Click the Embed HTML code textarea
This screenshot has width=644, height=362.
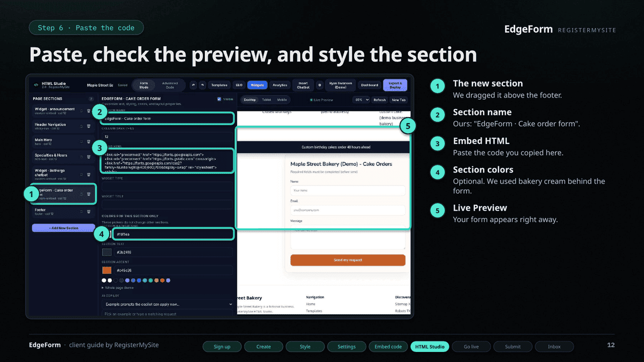pos(167,161)
